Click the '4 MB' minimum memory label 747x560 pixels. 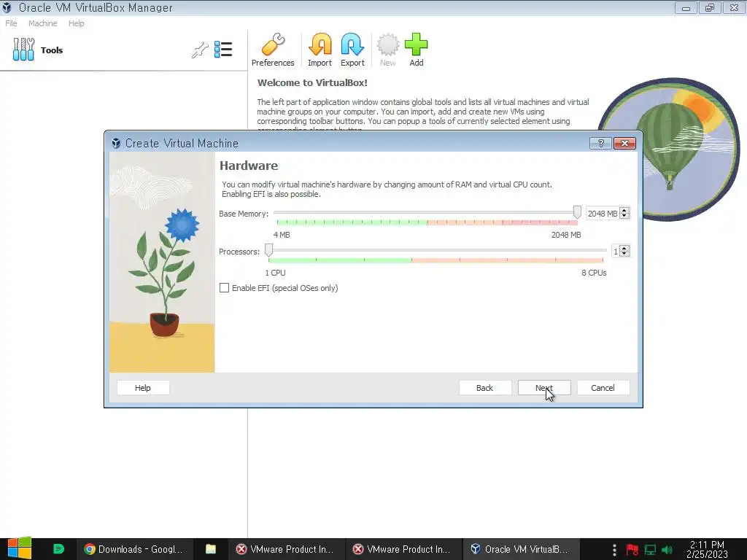282,235
